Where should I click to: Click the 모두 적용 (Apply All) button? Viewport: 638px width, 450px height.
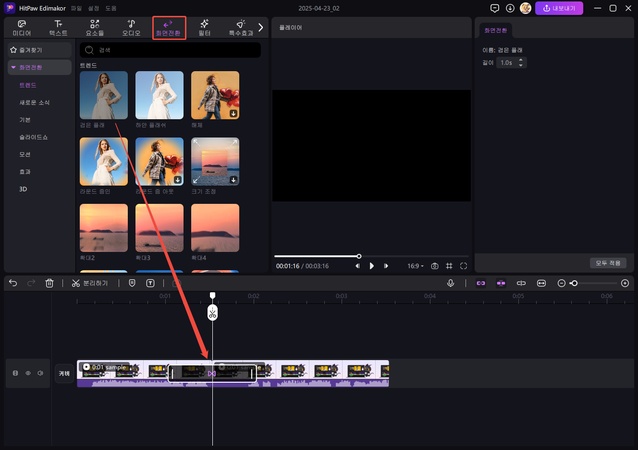coord(607,262)
